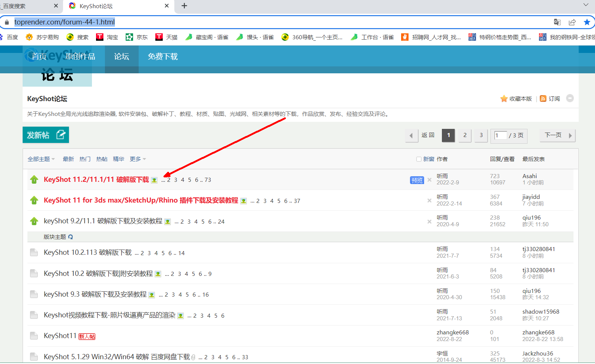The height and width of the screenshot is (364, 595).
Task: Click 下一页 next page button
Action: [558, 136]
